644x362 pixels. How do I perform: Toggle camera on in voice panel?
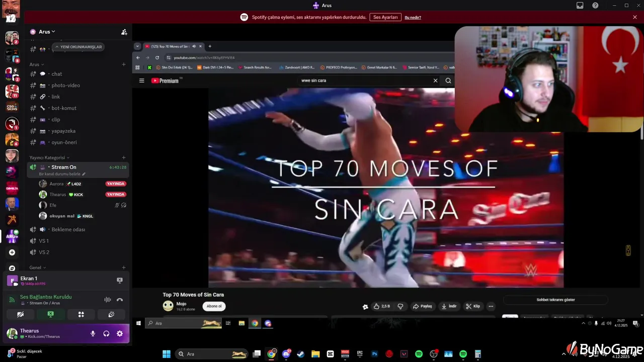pyautogui.click(x=20, y=314)
